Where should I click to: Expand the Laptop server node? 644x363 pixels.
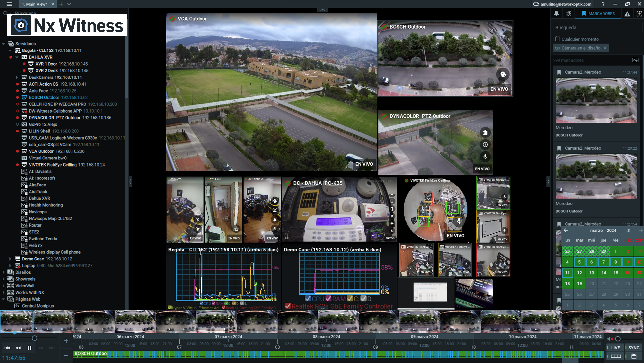pos(10,266)
